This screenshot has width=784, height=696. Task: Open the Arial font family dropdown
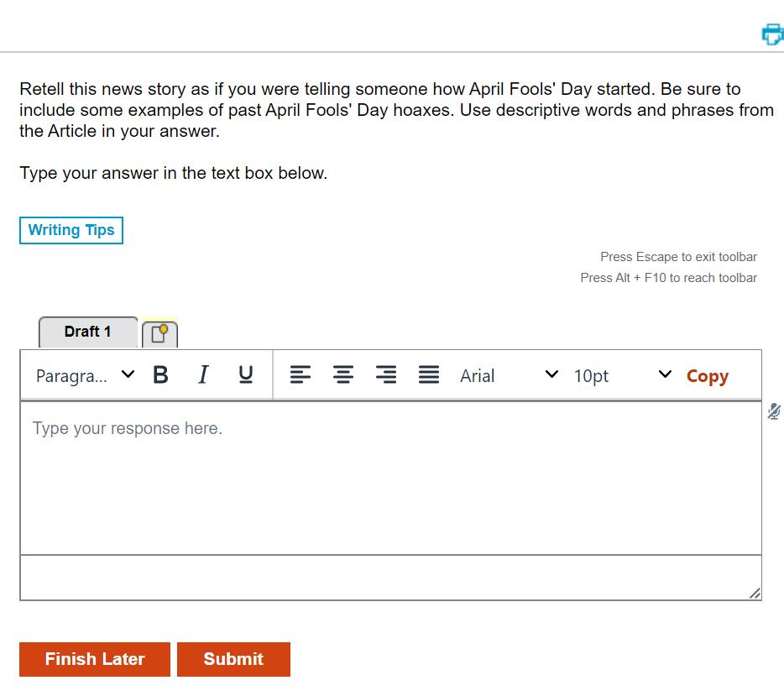tap(509, 375)
